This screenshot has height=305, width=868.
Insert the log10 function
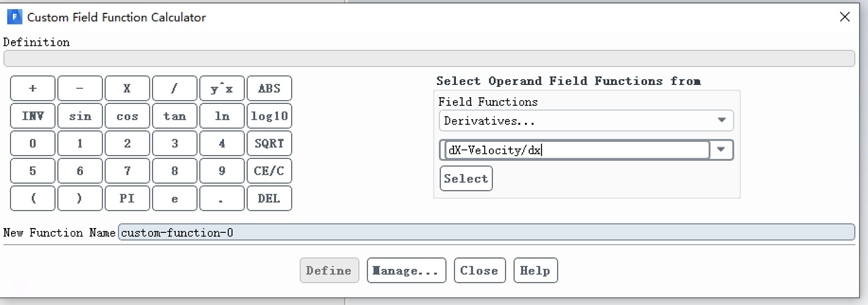coord(269,116)
